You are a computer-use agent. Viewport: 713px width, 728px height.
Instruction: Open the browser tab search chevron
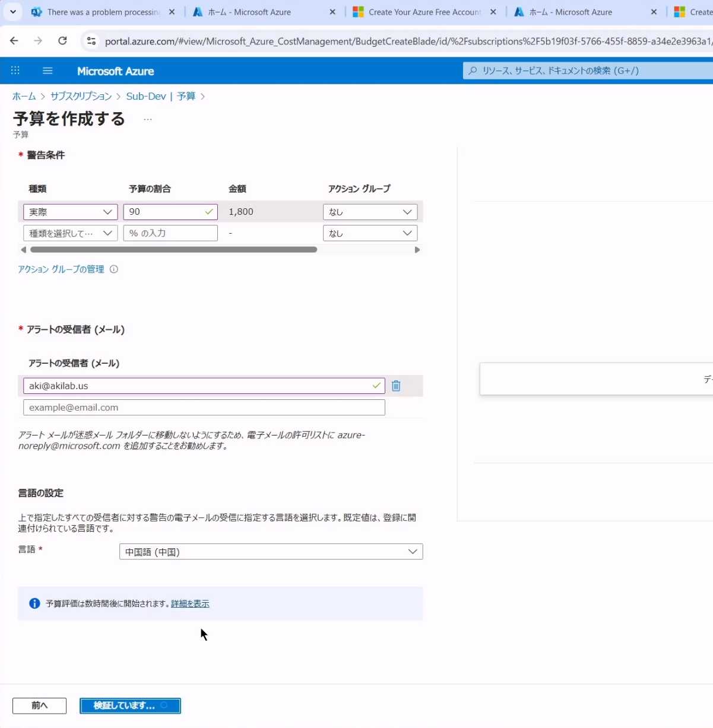tap(12, 12)
